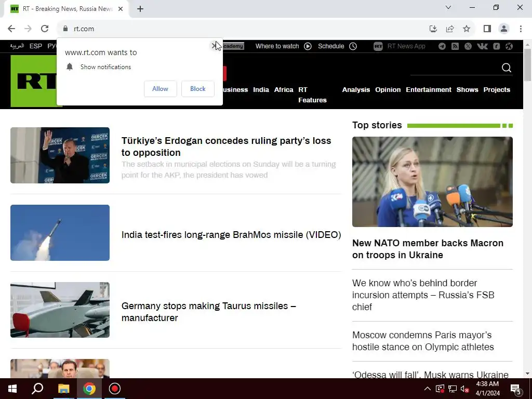Open RSS feed icon
532x399 pixels.
click(x=455, y=46)
